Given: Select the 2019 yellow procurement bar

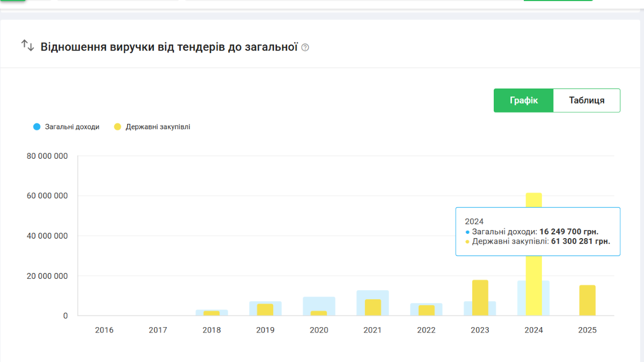Looking at the screenshot, I should tap(265, 310).
